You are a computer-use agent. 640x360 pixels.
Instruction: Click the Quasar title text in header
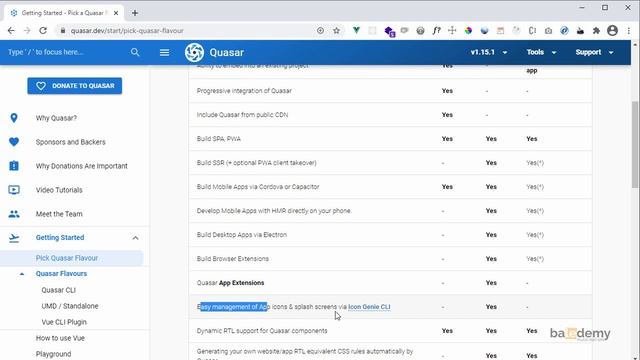coord(227,52)
